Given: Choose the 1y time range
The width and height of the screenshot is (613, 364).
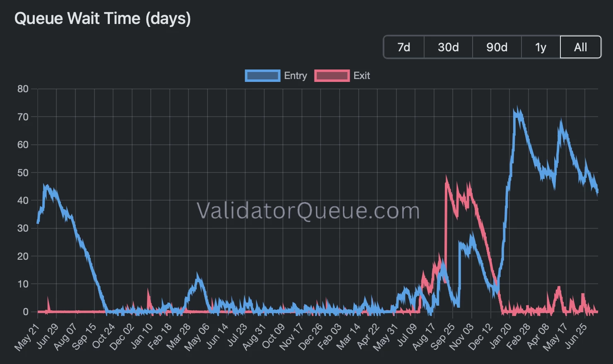Looking at the screenshot, I should 541,47.
